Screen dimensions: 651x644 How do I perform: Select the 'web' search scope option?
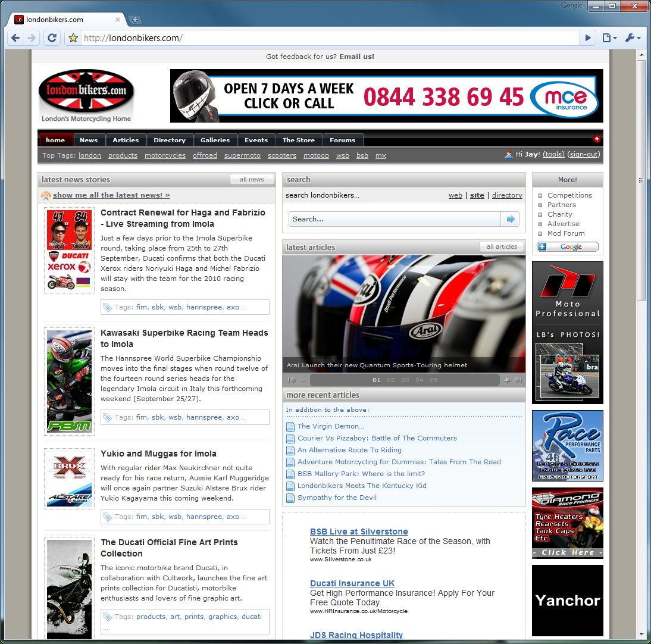pyautogui.click(x=455, y=195)
